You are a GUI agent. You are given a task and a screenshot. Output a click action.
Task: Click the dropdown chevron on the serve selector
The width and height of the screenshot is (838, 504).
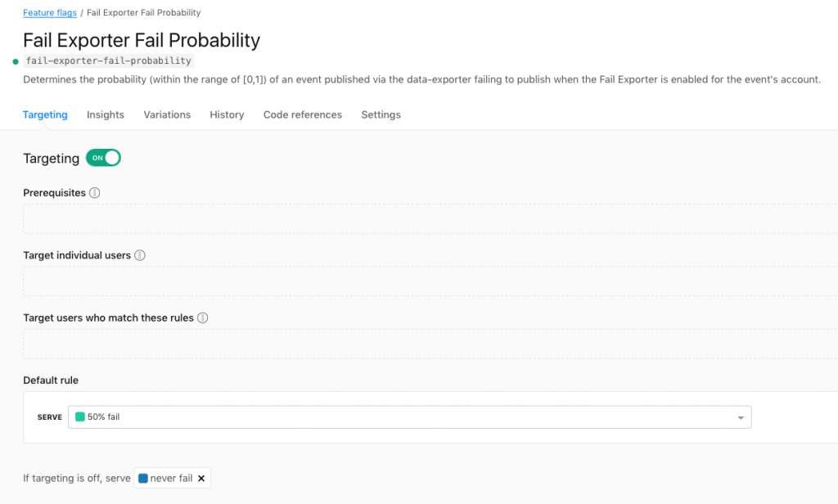pos(739,417)
